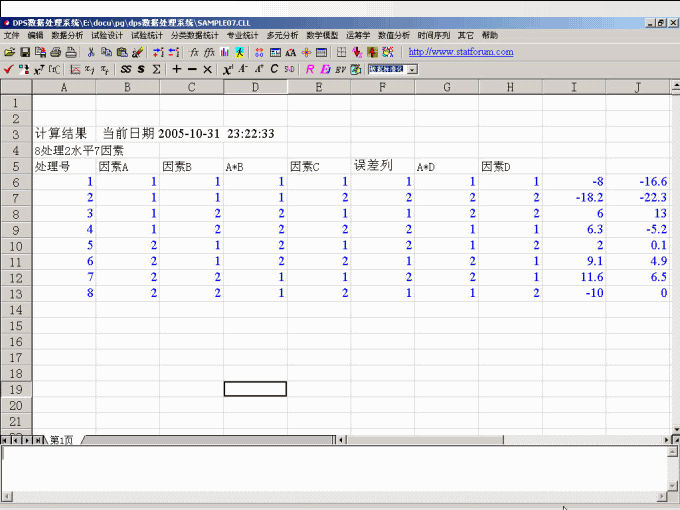680x510 pixels.
Task: Click the Save floppy disk icon
Action: pos(24,52)
